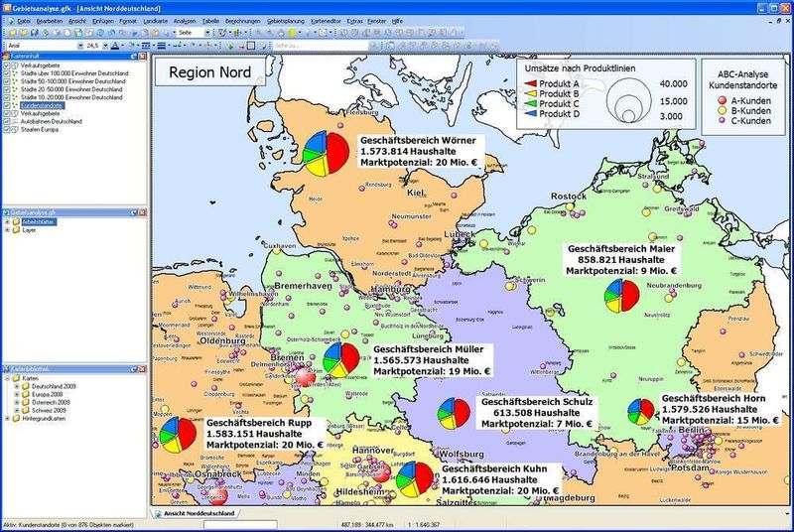Click the Gehe zu input field
This screenshot has height=532, width=794.
(x=320, y=46)
